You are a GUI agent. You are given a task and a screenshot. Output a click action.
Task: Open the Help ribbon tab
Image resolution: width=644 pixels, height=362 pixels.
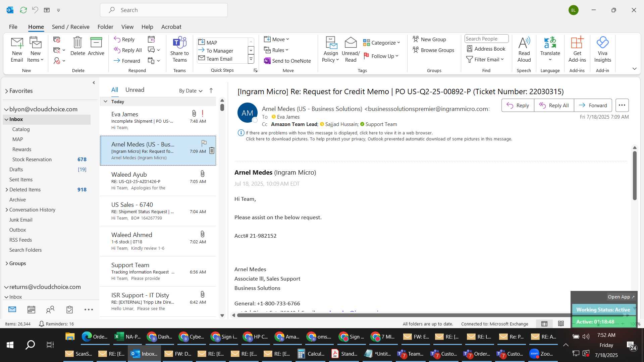point(147,27)
